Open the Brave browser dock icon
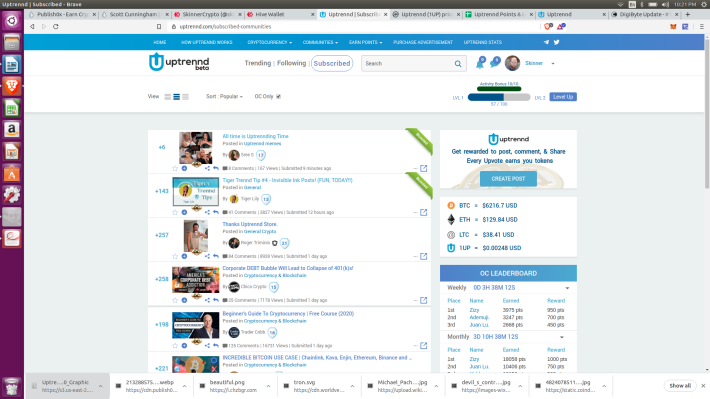710x399 pixels. (12, 86)
